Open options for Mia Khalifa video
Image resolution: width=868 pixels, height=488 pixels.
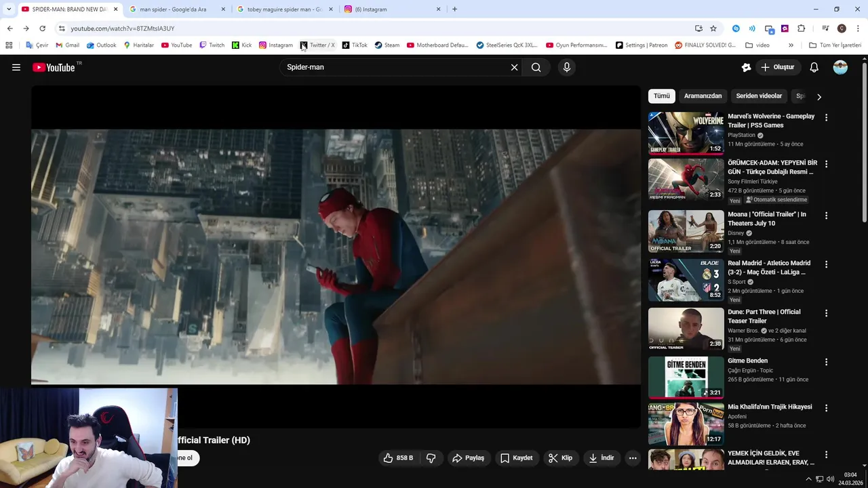[826, 408]
